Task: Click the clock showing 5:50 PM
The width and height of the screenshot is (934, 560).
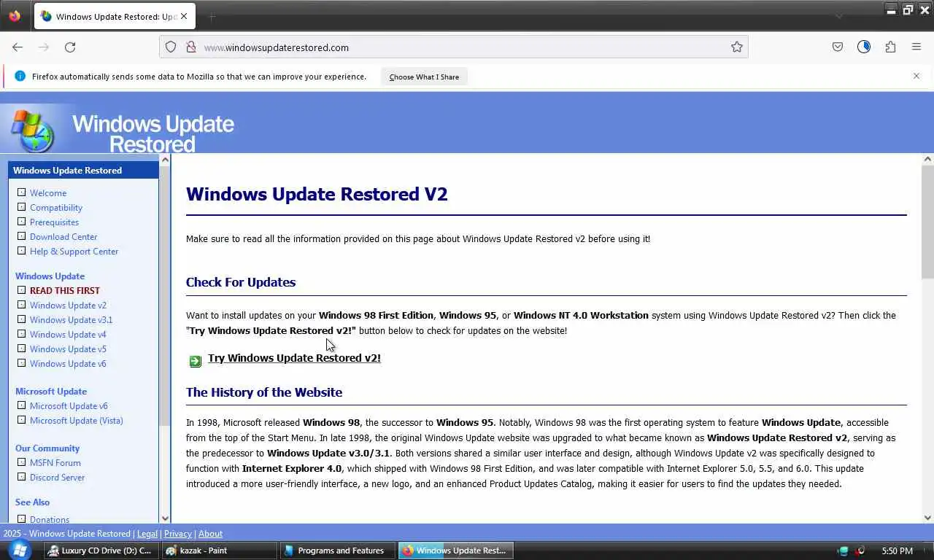Action: [897, 551]
